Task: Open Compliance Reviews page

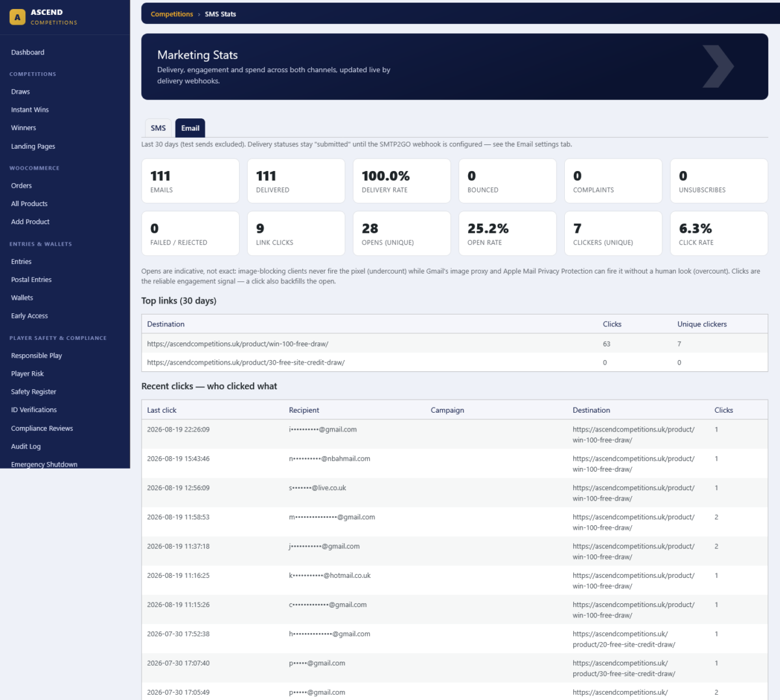Action: [42, 429]
